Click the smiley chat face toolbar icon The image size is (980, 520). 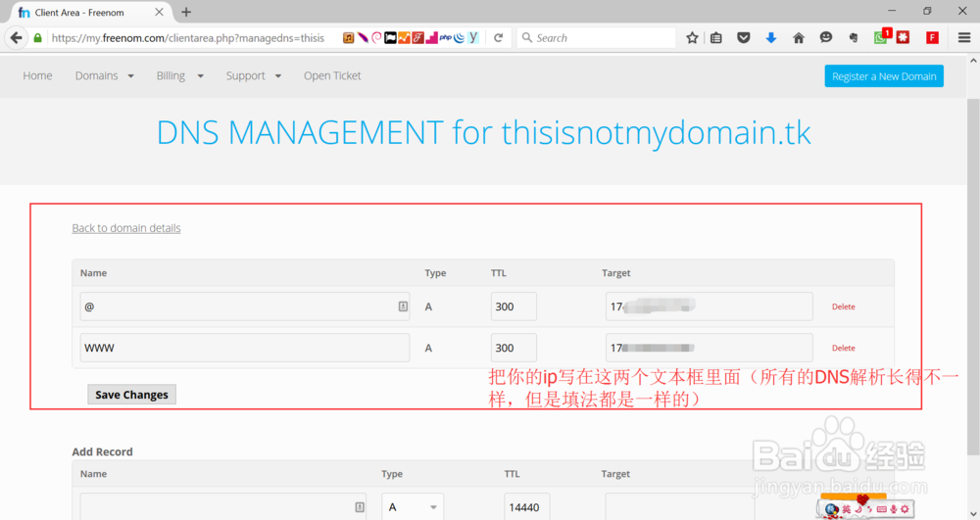[825, 37]
